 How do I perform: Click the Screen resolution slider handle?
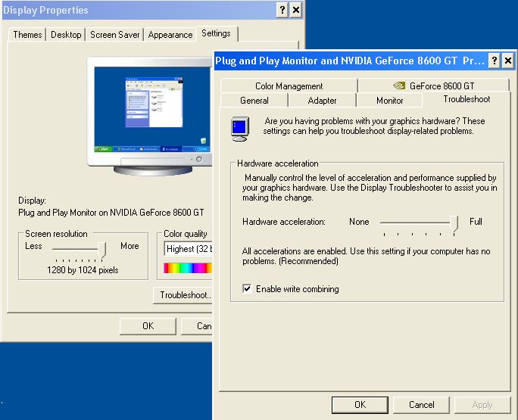coord(102,250)
